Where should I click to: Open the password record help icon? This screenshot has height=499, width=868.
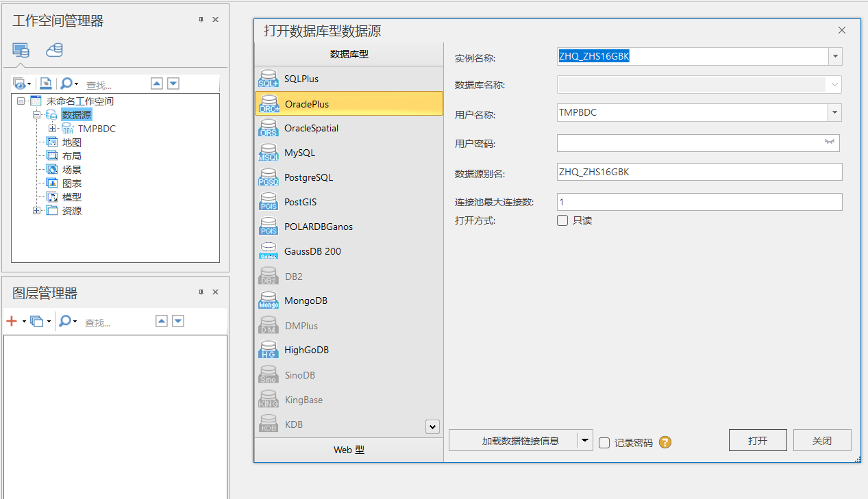665,442
